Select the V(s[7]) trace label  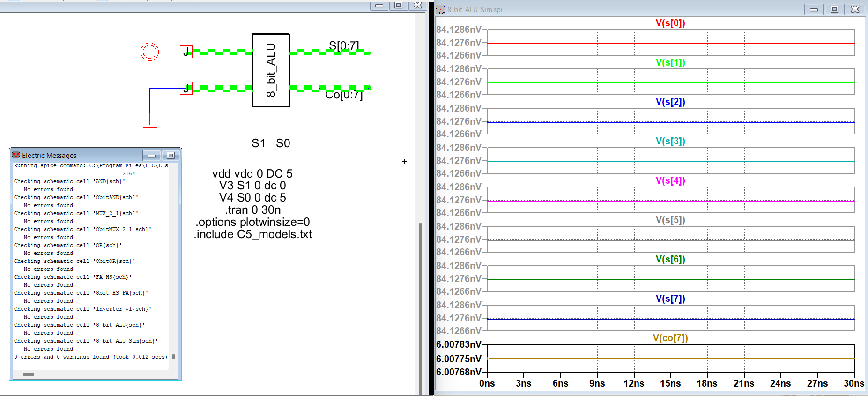click(670, 299)
